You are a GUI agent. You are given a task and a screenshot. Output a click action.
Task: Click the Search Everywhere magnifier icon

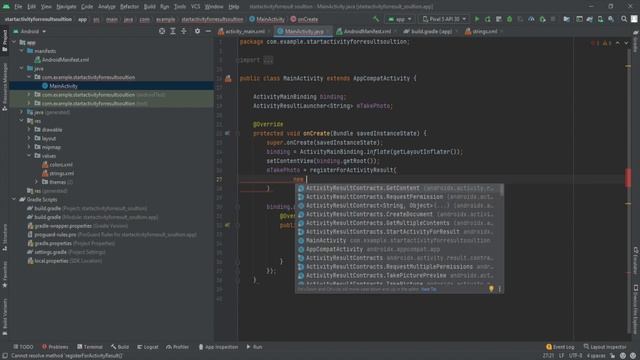coord(624,19)
